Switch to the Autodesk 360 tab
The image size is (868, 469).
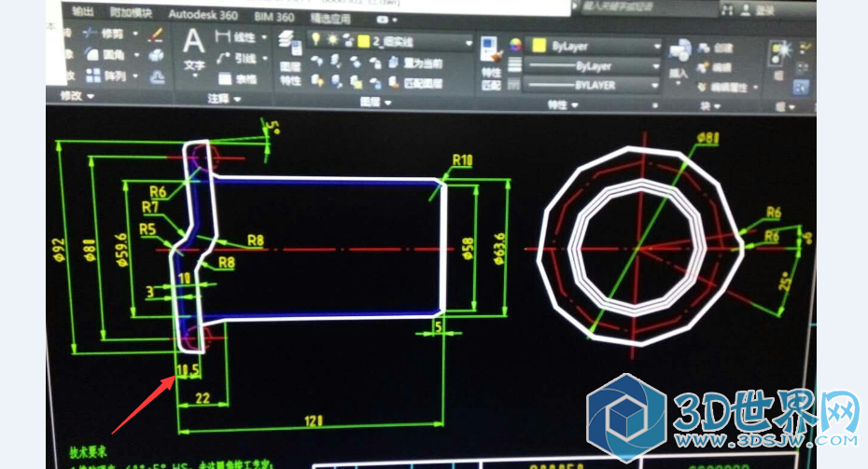[203, 14]
